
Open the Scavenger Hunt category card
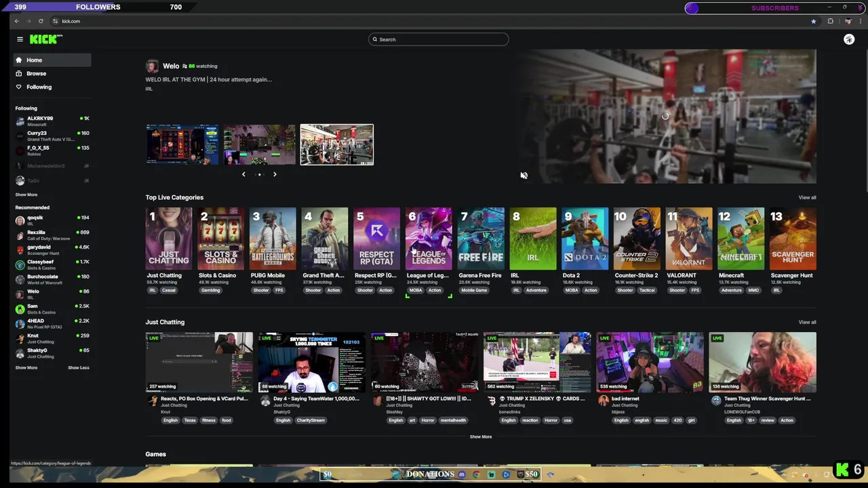click(x=793, y=239)
